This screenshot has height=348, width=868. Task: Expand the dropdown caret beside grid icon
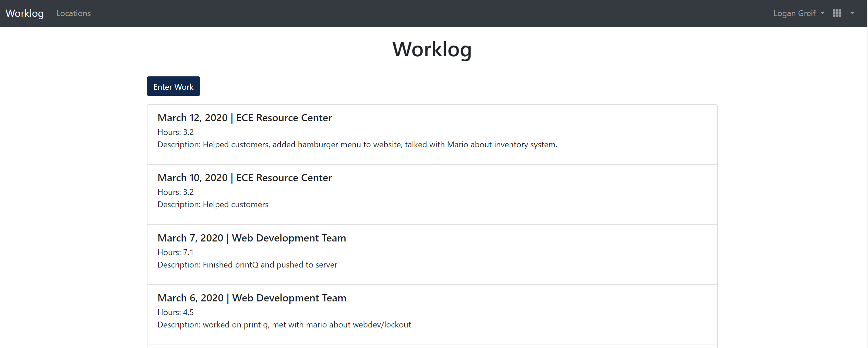tap(852, 13)
